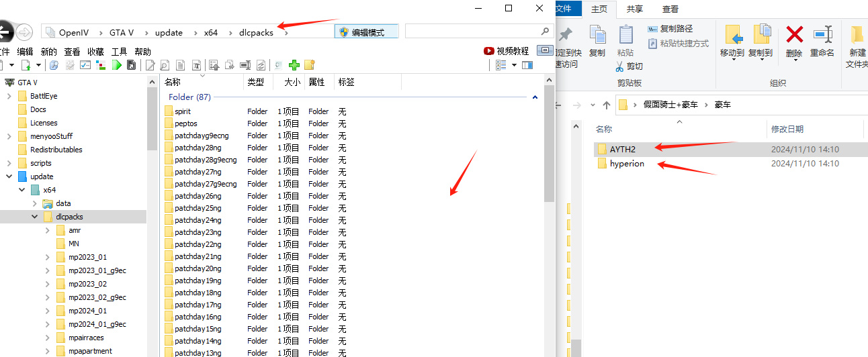Click Rename (重命名) in Explorer ribbon
868x357 pixels.
pos(822,41)
